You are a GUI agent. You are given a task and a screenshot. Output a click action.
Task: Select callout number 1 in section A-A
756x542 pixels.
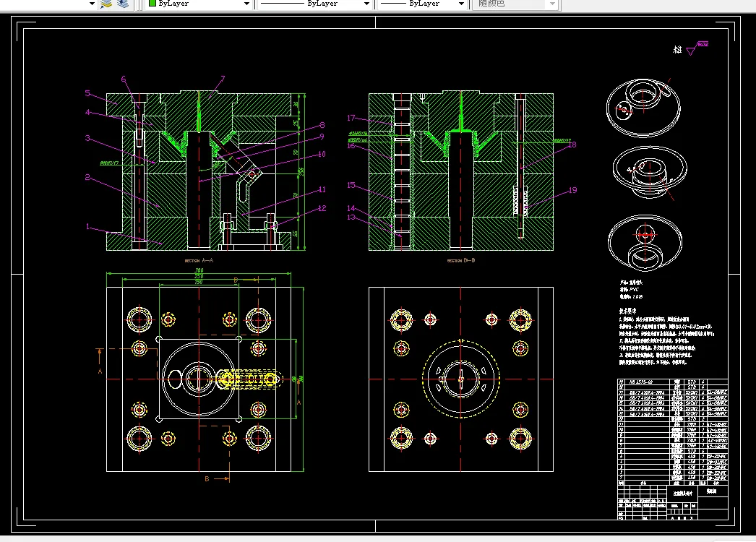[87, 226]
